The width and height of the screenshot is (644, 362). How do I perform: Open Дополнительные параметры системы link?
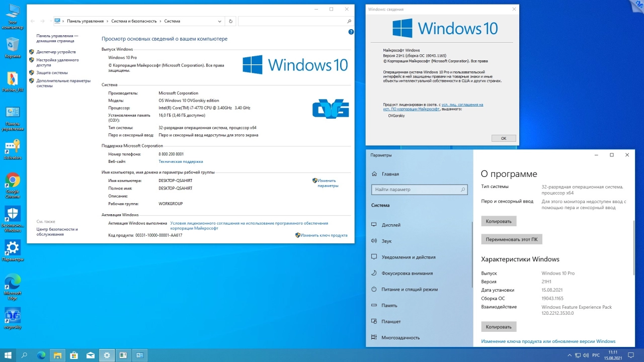pos(63,83)
